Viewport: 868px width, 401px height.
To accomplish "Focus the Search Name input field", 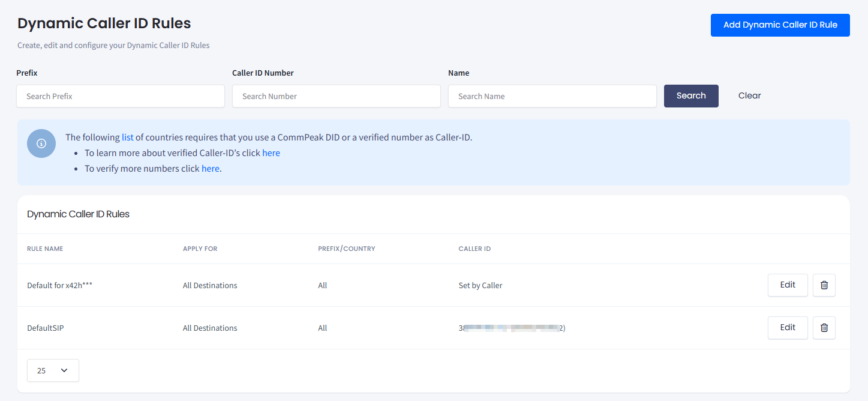I will (x=552, y=96).
